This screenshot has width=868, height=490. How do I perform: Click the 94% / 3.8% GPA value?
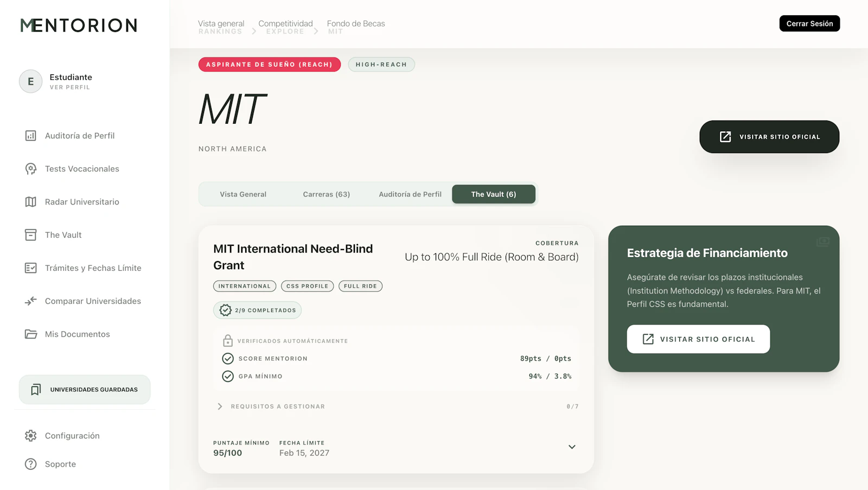pos(550,376)
